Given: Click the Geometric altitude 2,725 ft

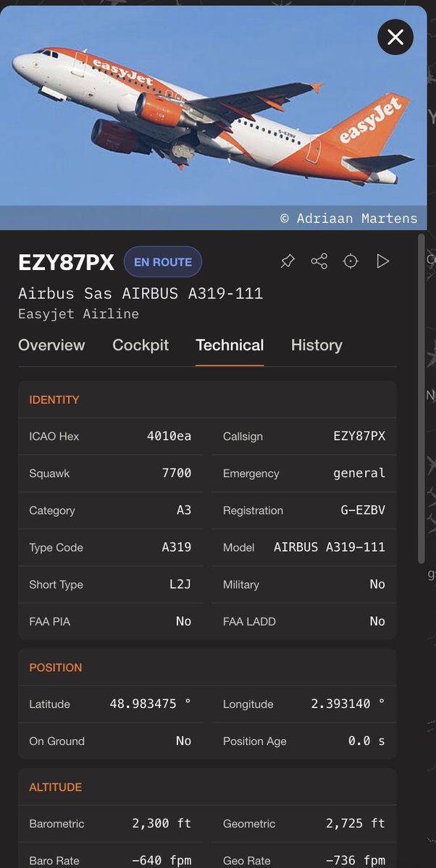Looking at the screenshot, I should [x=356, y=824].
